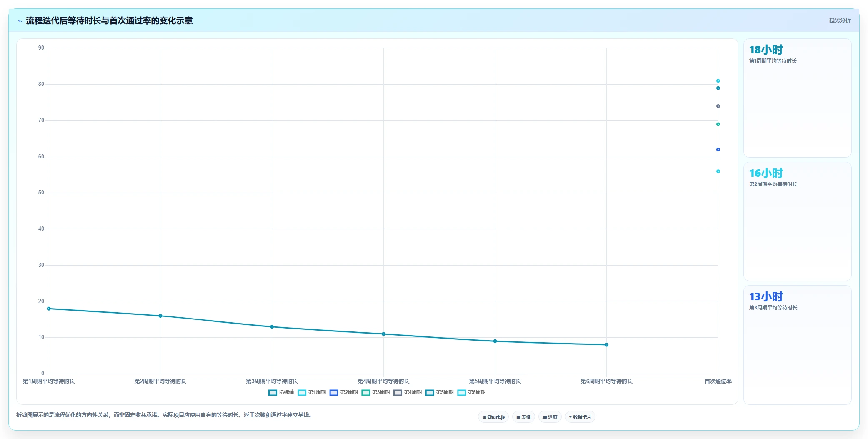Click the y-axis value 0
The image size is (868, 439).
coord(43,374)
